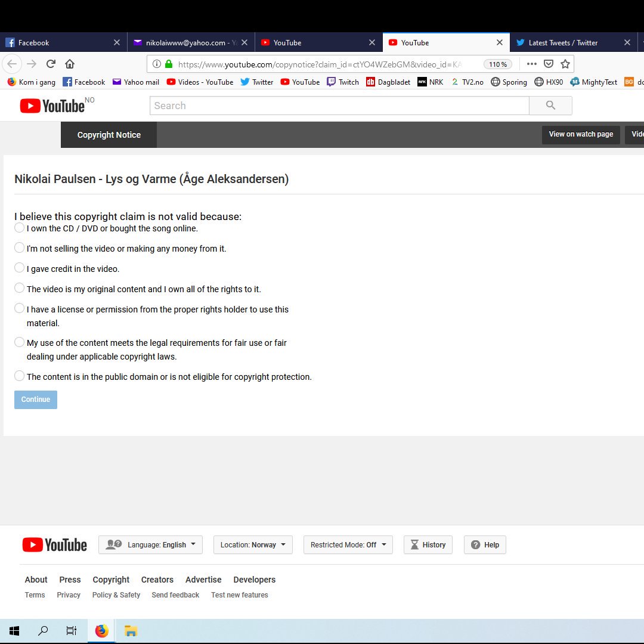Open the Language: English dropdown
Viewport: 644px width, 644px height.
(150, 545)
